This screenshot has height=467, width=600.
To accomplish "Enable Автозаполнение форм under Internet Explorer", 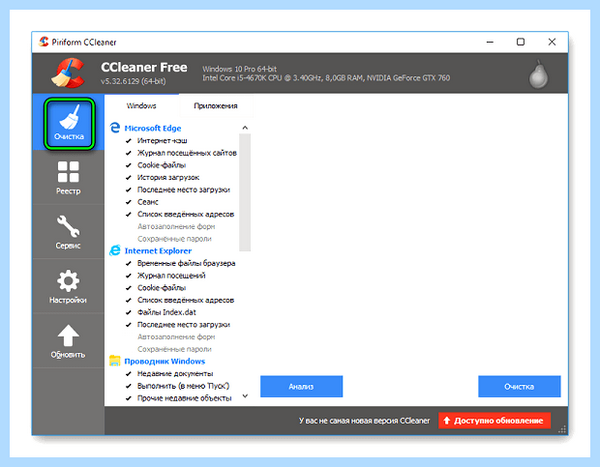I will click(176, 337).
